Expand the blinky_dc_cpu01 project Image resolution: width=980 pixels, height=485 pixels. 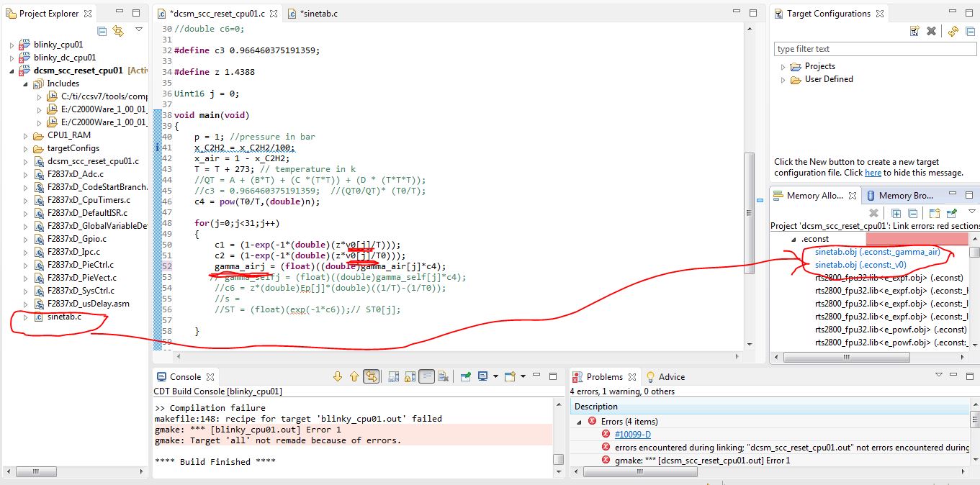[x=12, y=58]
